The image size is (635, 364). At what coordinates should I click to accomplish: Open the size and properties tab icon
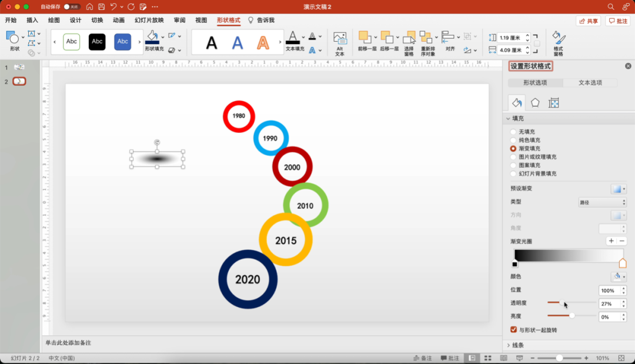[x=554, y=103]
